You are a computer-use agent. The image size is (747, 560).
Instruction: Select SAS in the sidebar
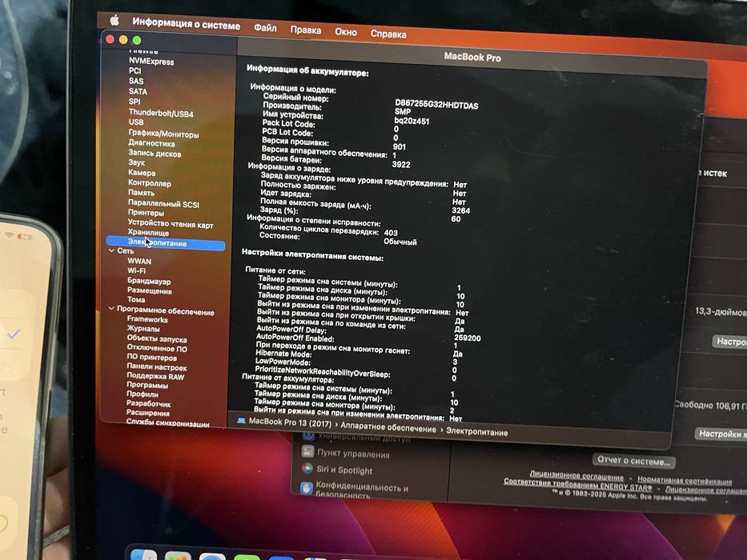[x=136, y=82]
